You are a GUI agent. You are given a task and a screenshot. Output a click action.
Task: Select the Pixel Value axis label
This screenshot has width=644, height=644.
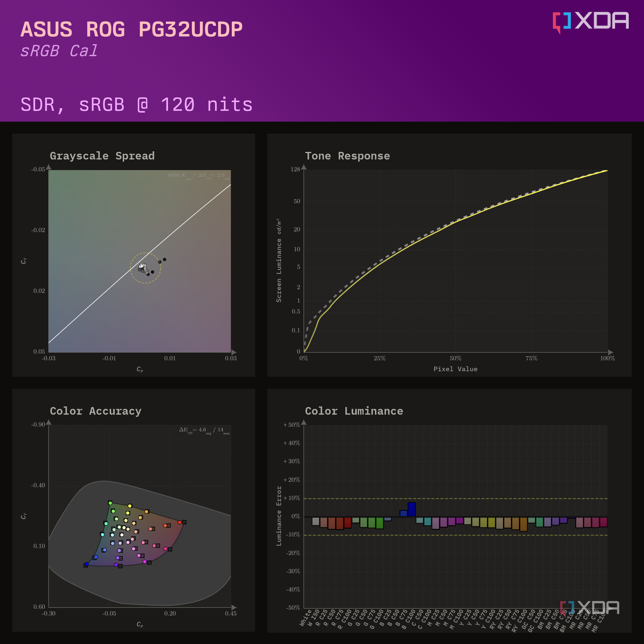click(455, 369)
